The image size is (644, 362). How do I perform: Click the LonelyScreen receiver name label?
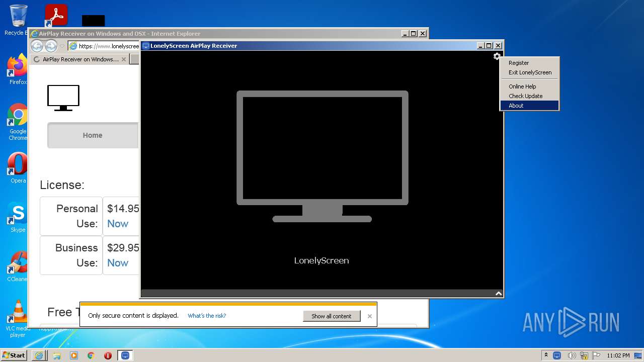[321, 260]
